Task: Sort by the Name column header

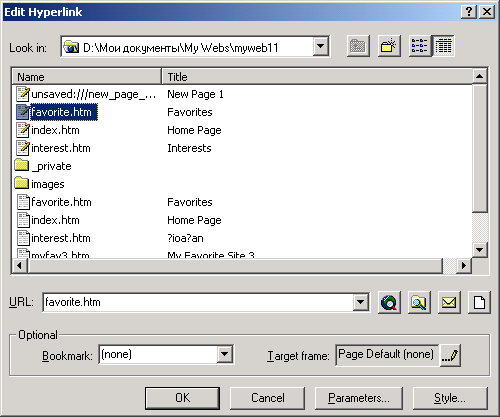Action: point(87,77)
